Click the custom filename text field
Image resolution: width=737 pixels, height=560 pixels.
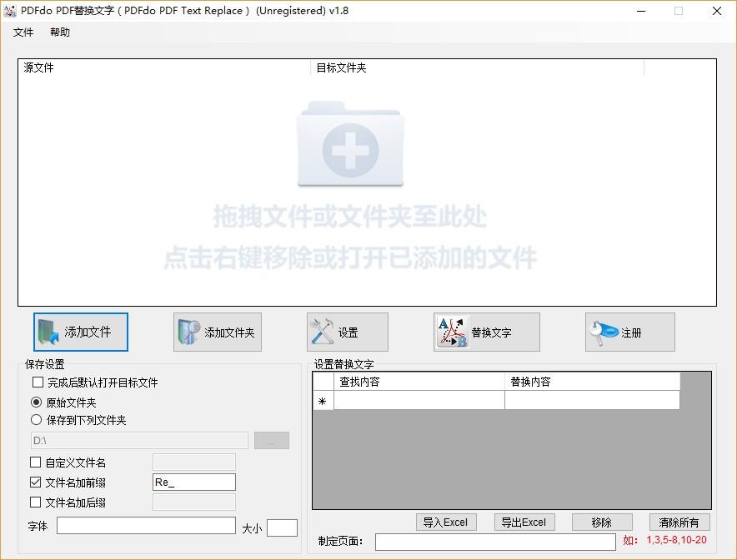click(194, 462)
